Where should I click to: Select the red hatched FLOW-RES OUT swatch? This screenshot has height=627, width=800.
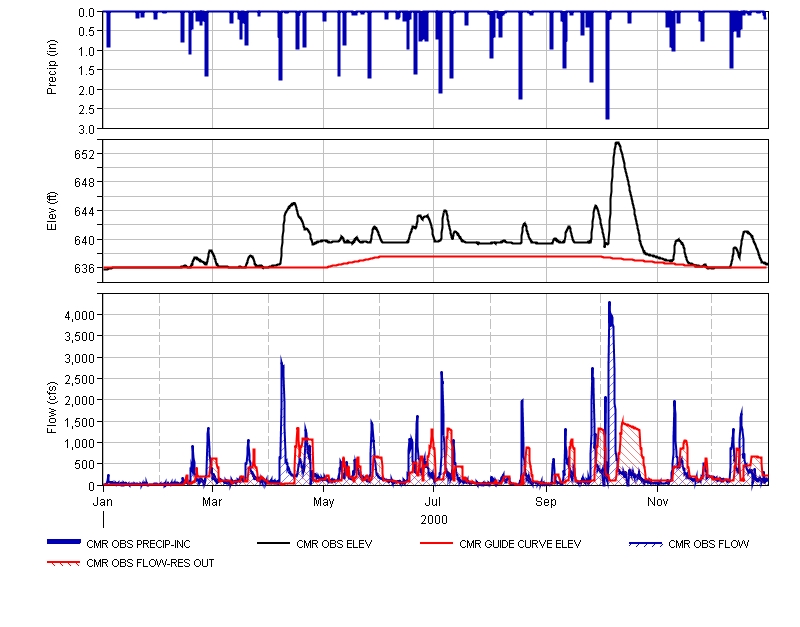(64, 563)
